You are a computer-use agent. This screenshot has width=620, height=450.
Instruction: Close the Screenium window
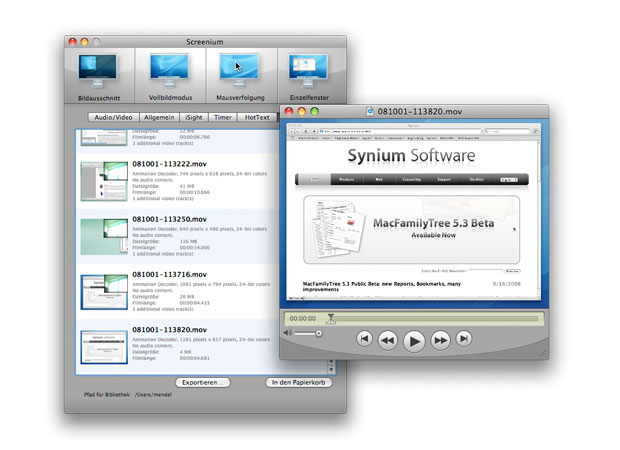click(x=72, y=42)
